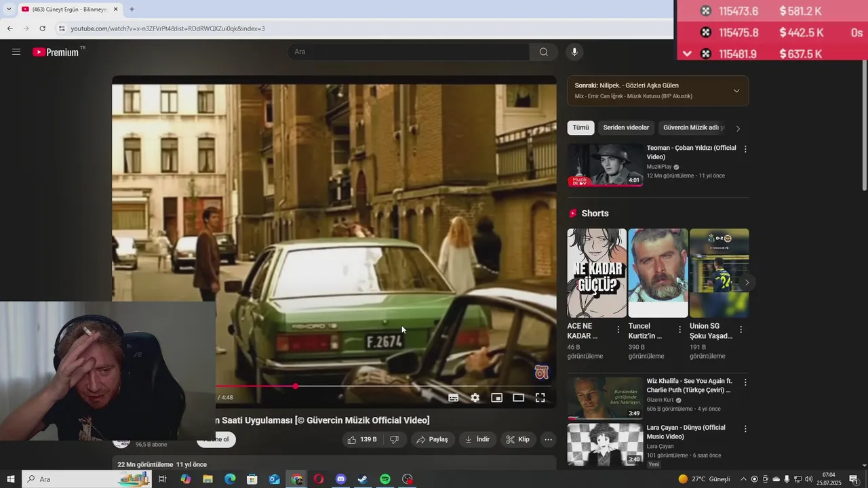Download video with İndir button
Image resolution: width=868 pixels, height=488 pixels.
click(x=477, y=439)
